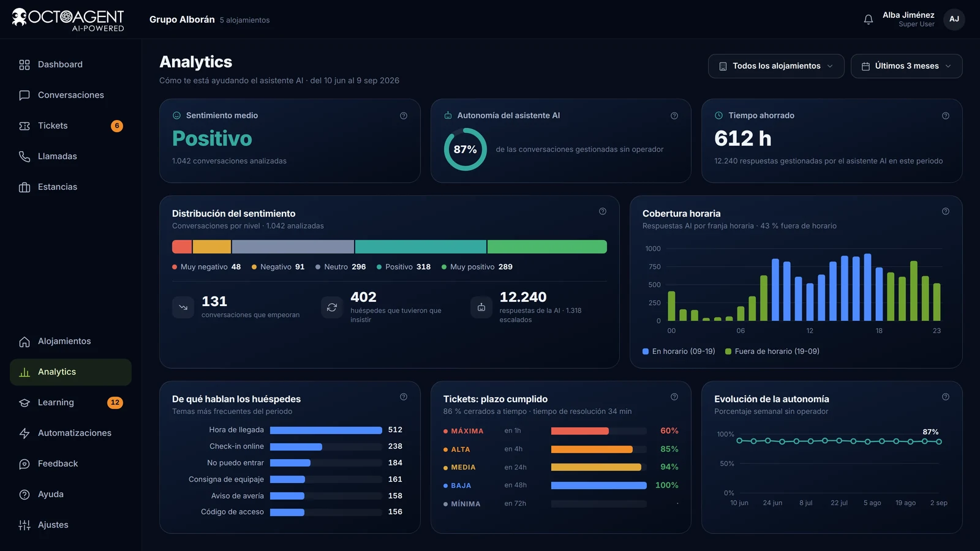
Task: Click Alba Jiménez user name
Action: click(x=908, y=15)
